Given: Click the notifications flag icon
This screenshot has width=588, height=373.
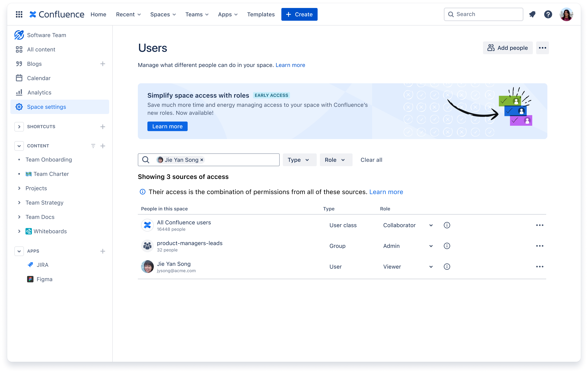Looking at the screenshot, I should coord(532,14).
